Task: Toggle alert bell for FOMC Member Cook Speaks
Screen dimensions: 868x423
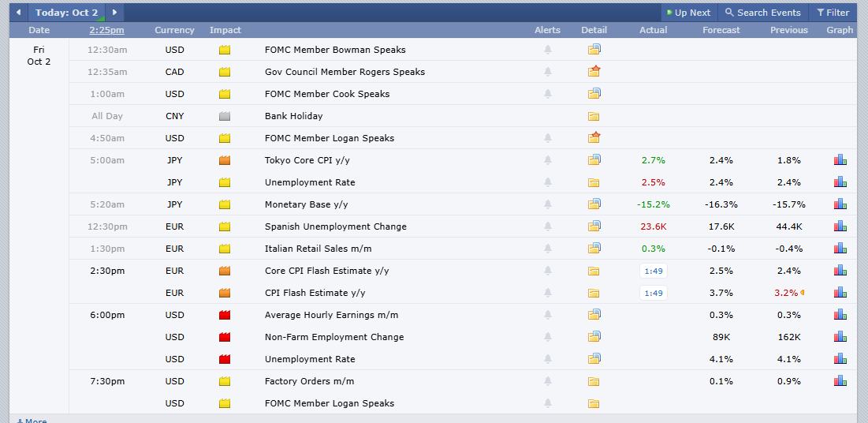Action: [x=548, y=94]
